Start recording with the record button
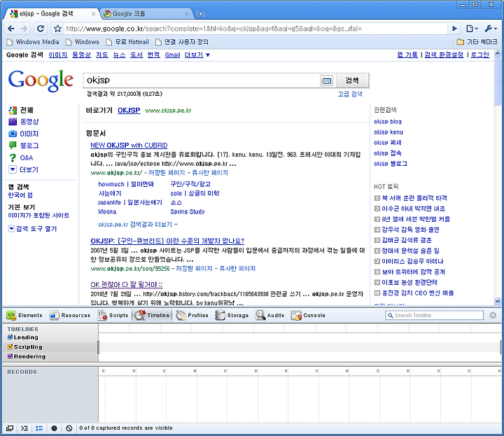 [54, 428]
